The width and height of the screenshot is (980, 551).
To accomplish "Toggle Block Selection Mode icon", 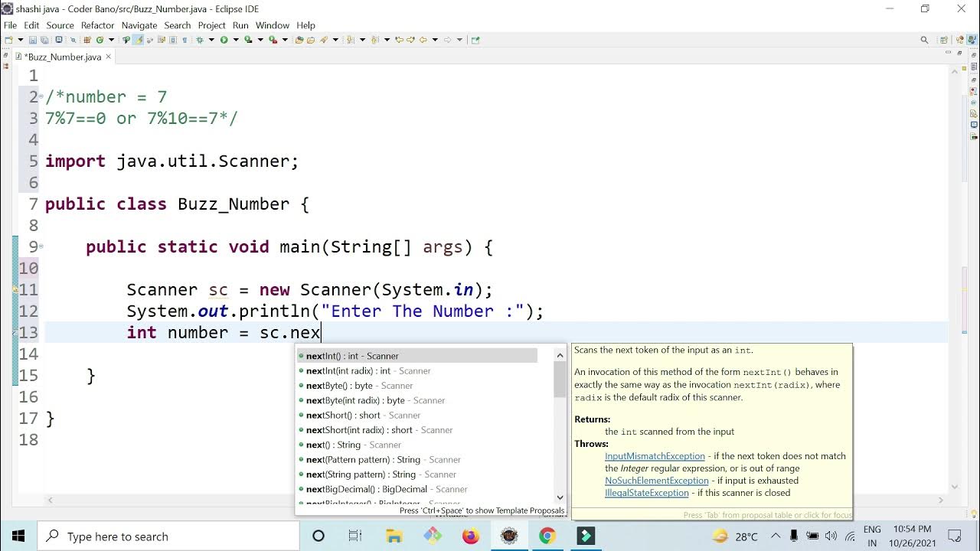I will click(173, 40).
